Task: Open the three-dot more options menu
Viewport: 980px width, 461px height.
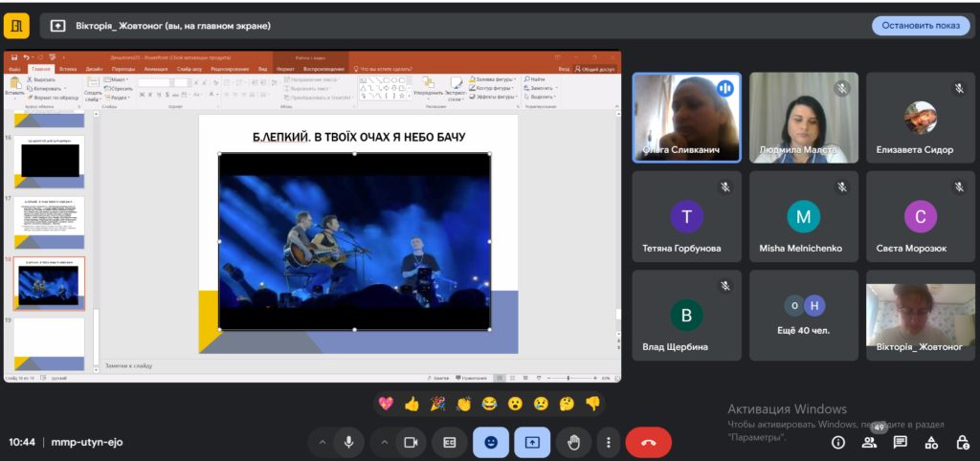Action: 608,442
